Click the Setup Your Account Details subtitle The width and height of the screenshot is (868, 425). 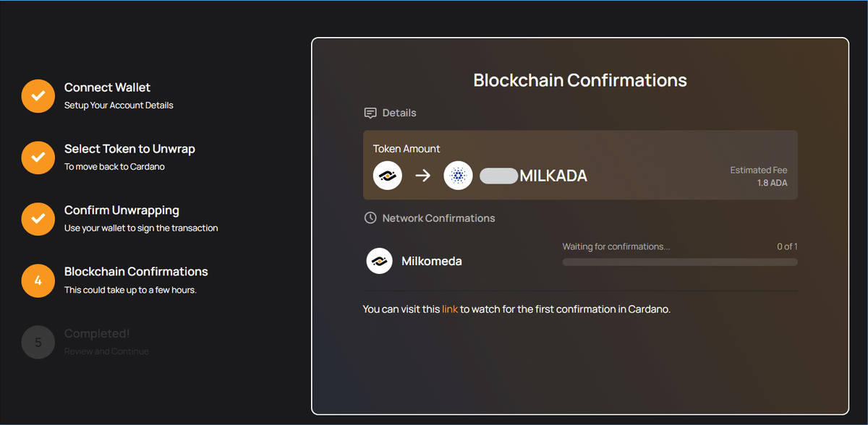[119, 106]
